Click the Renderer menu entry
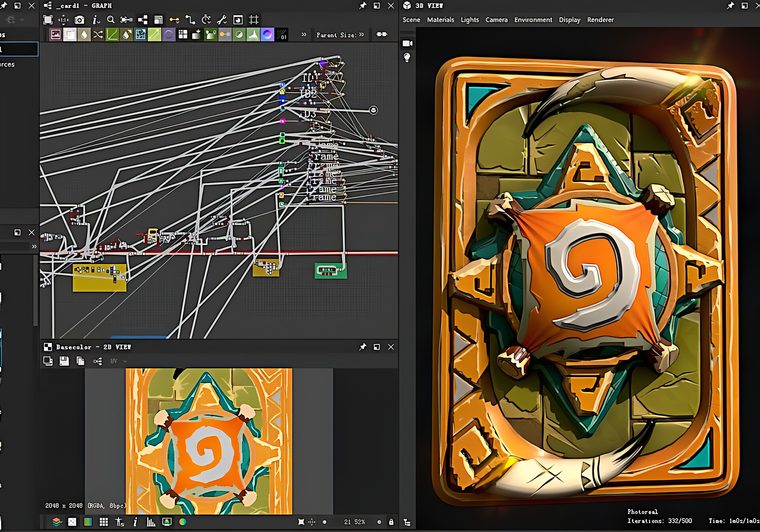The width and height of the screenshot is (760, 532). [600, 20]
